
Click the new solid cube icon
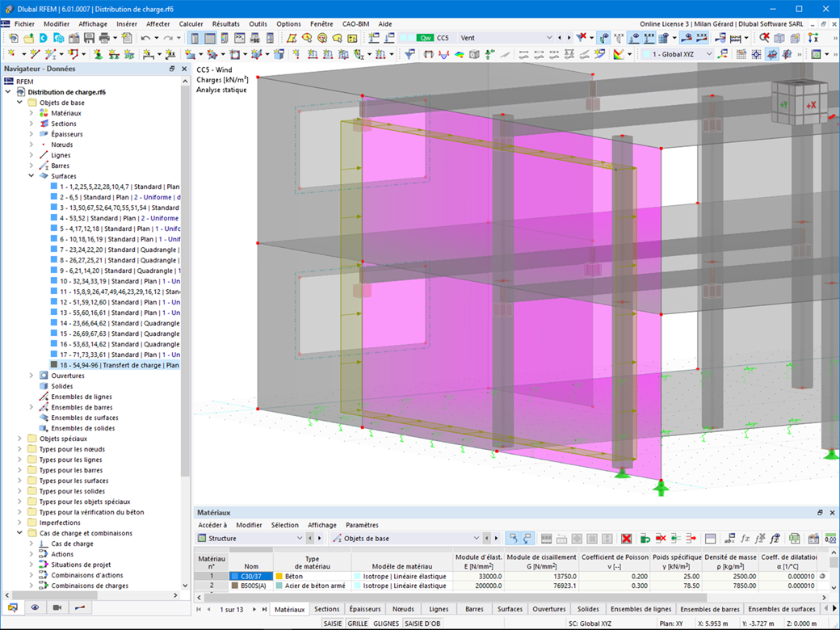(279, 54)
